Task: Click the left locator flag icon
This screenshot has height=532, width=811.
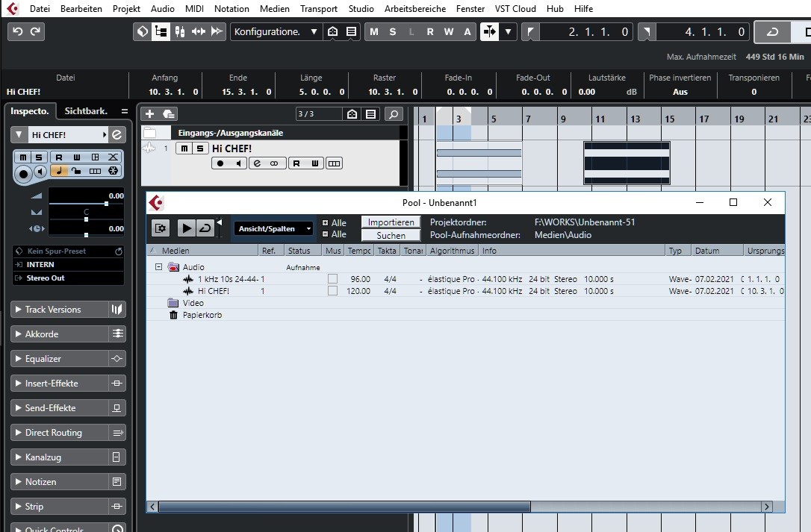Action: 530,32
